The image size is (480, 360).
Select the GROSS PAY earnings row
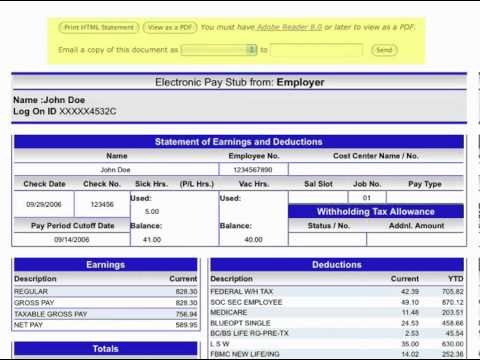106,303
